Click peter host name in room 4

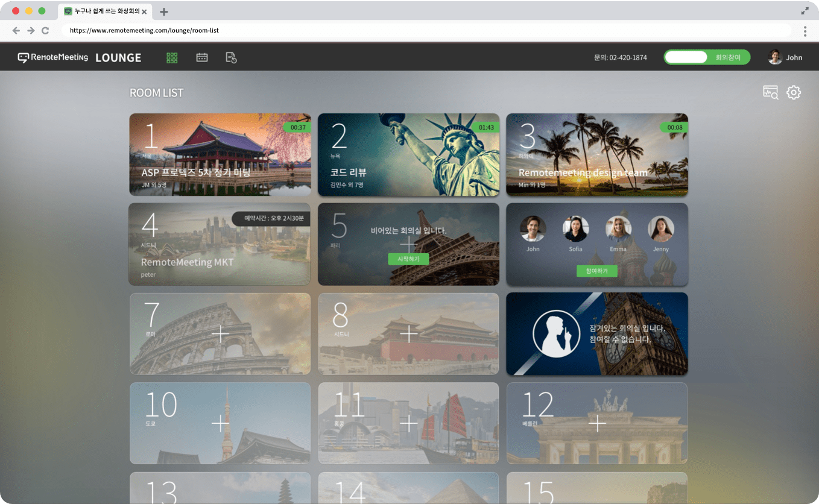[148, 275]
